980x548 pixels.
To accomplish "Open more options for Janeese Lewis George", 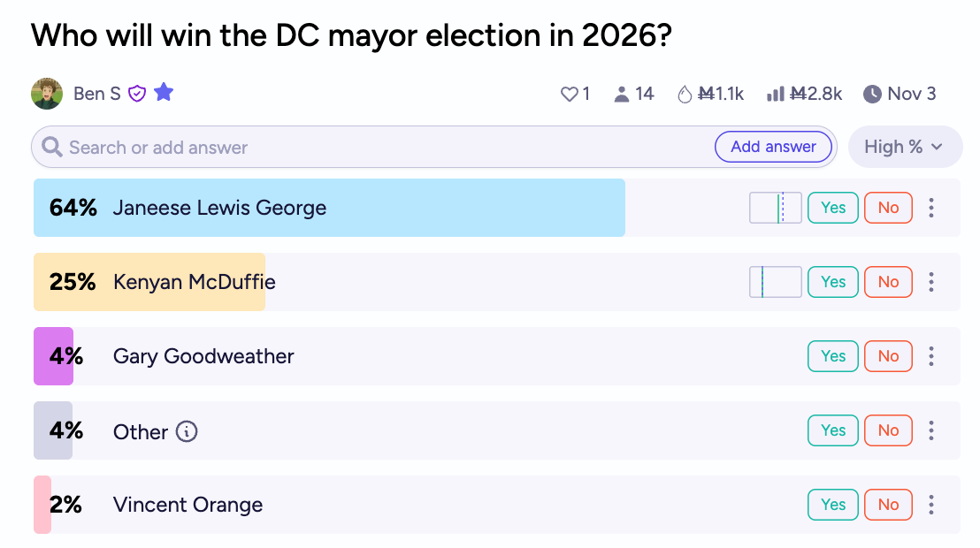I will 930,208.
